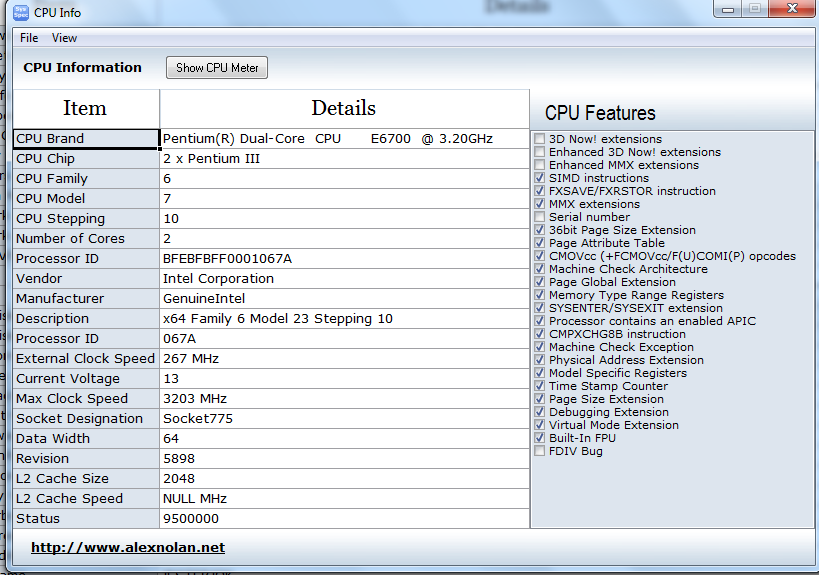Image resolution: width=819 pixels, height=575 pixels.
Task: Select the Socket Designation row label
Action: click(86, 419)
